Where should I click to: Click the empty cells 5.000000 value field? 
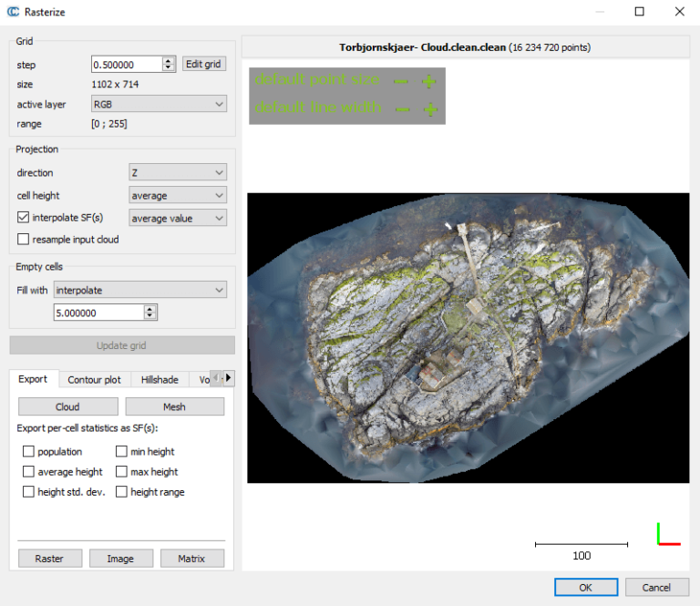[99, 313]
